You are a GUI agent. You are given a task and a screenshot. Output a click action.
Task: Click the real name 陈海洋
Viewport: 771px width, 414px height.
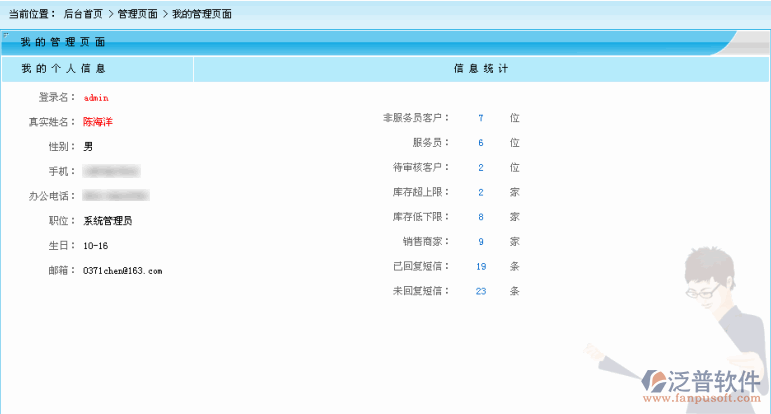point(97,122)
